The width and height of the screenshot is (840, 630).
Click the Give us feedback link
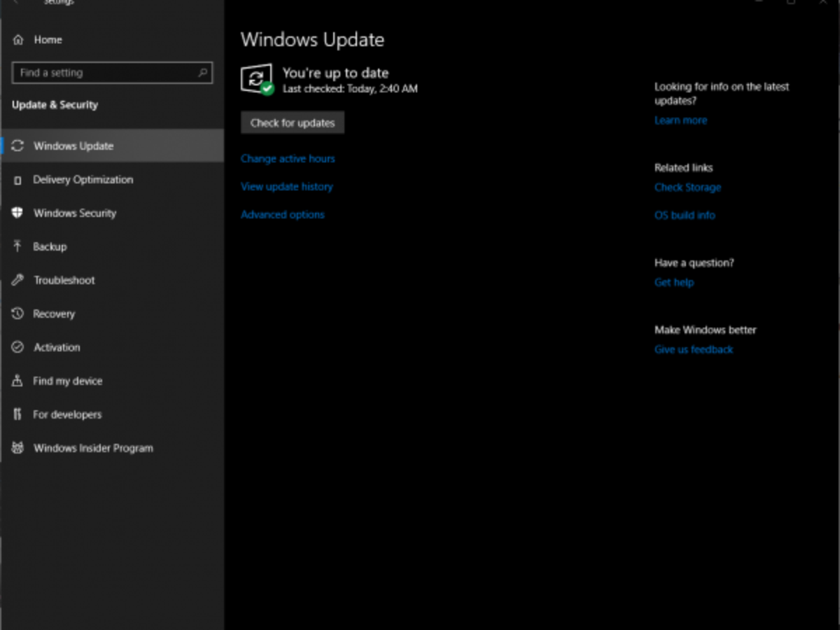694,350
